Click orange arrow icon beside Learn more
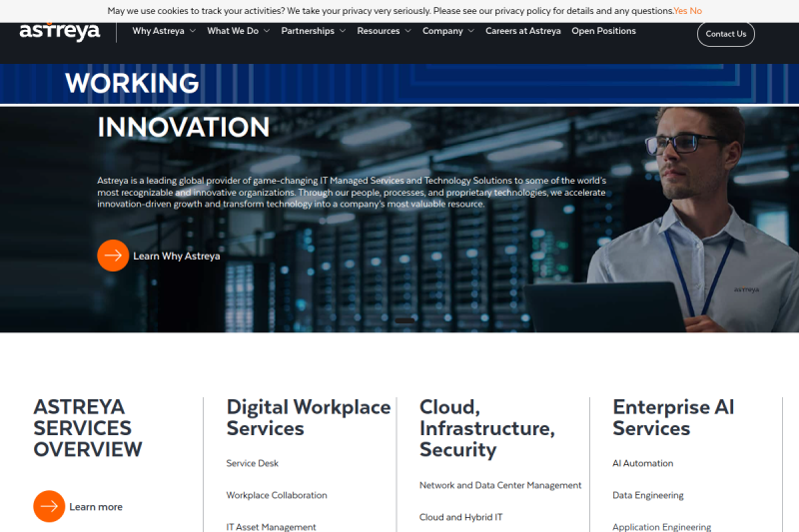The height and width of the screenshot is (532, 799). click(49, 507)
